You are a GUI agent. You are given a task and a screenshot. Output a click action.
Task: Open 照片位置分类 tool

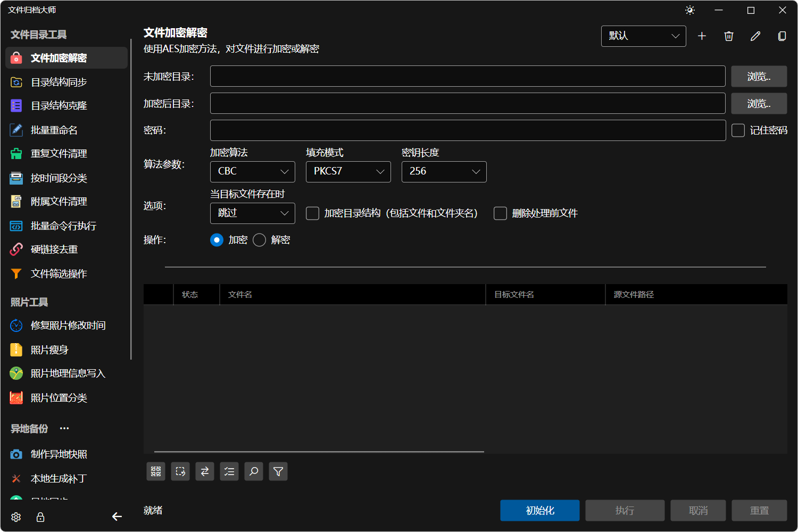click(66, 397)
